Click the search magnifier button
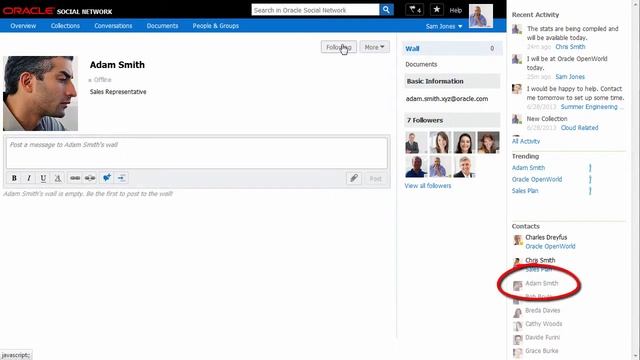Image resolution: width=640 pixels, height=360 pixels. tap(386, 9)
